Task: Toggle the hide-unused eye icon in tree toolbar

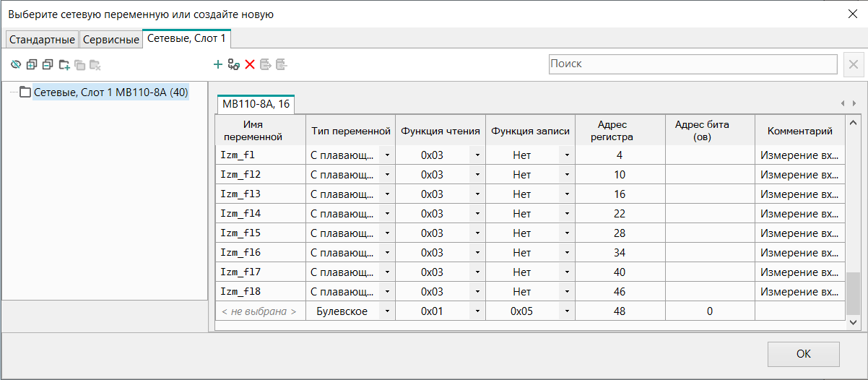Action: pos(16,65)
